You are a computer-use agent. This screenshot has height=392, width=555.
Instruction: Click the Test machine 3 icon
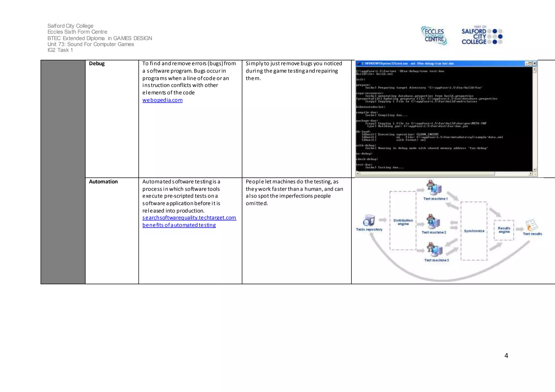(435, 250)
